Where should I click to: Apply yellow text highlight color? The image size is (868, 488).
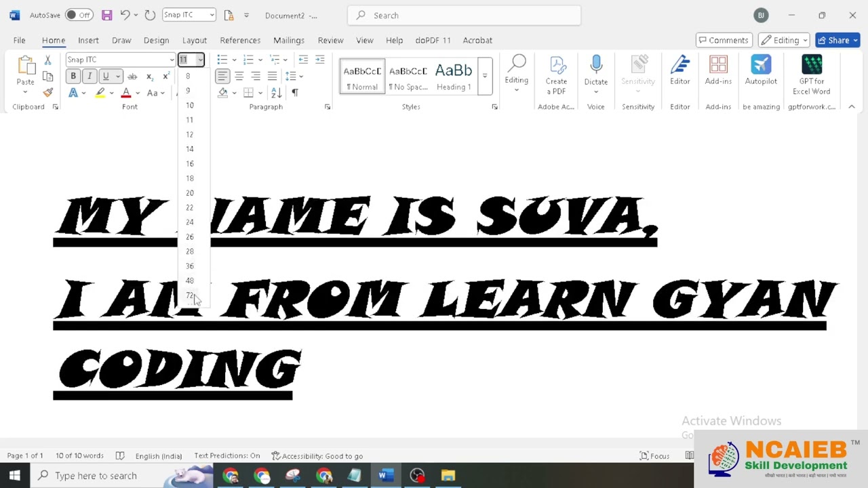tap(100, 93)
